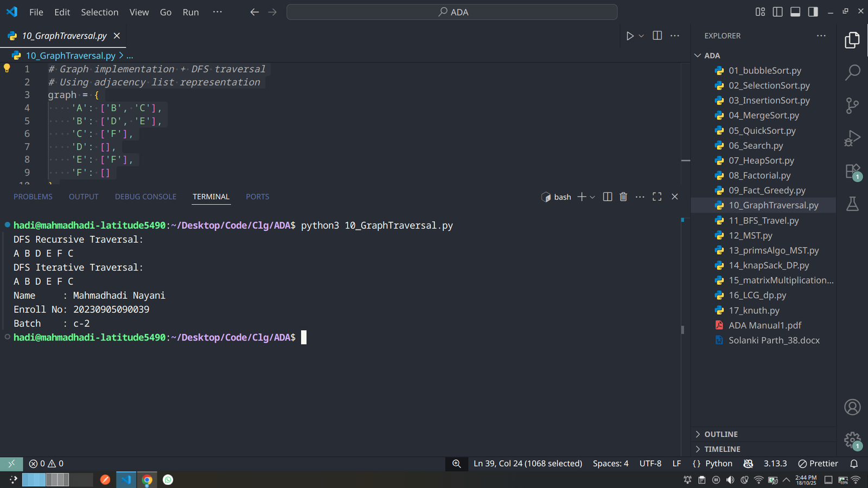Open the Source Control view

point(852,105)
